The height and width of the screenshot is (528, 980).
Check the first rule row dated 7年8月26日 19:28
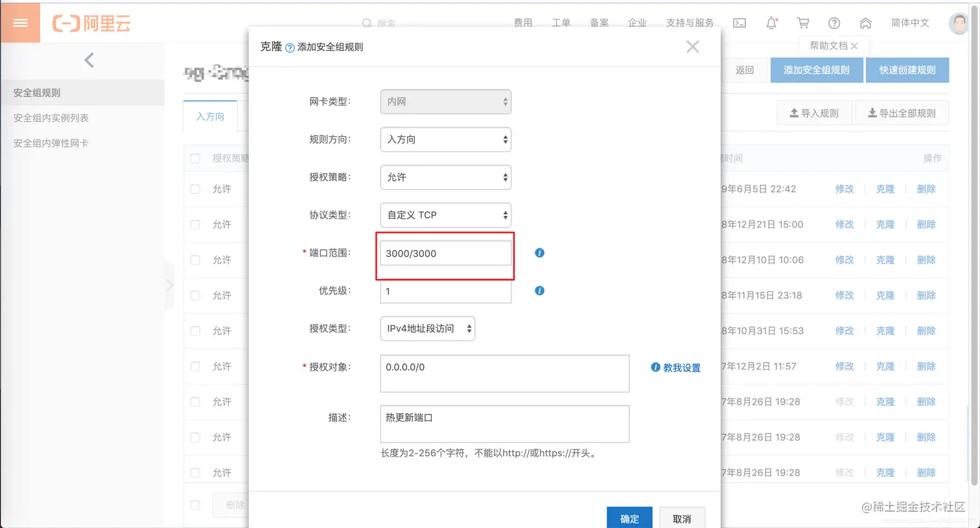tap(195, 402)
